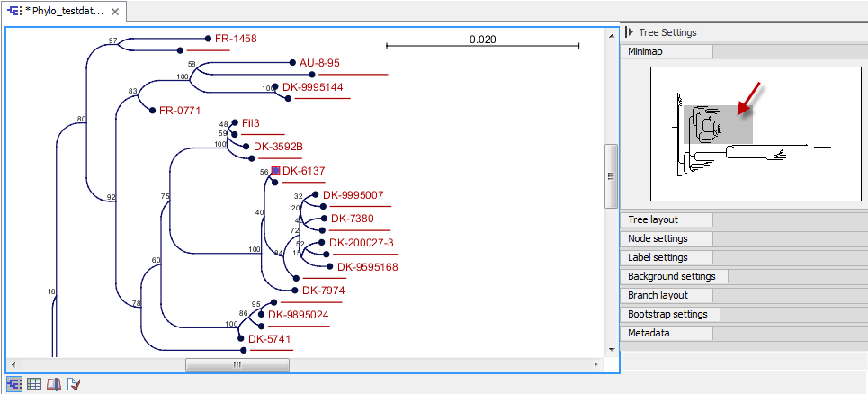Click the horizontal scrollbar thumb
The image size is (868, 394).
tap(237, 364)
